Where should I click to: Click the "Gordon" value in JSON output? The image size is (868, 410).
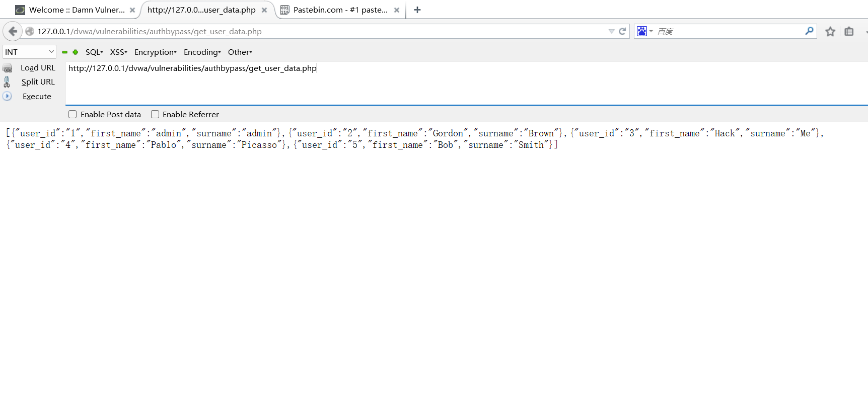[x=448, y=133]
